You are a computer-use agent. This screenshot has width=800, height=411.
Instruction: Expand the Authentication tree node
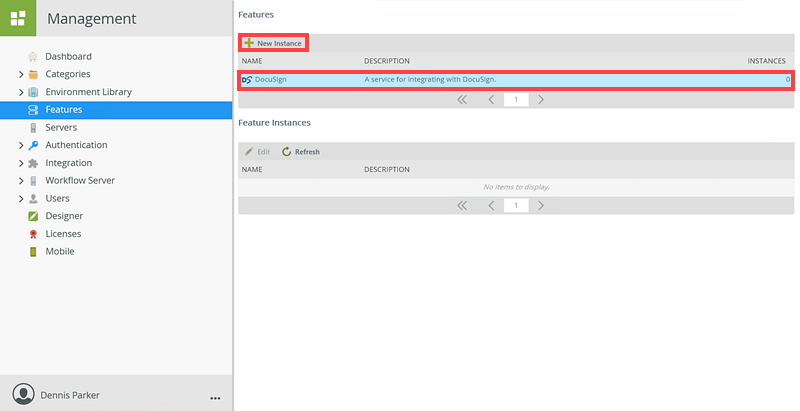pos(21,145)
